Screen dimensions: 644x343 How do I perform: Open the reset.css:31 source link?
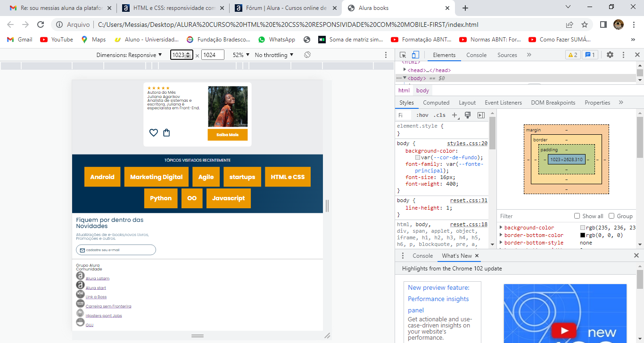click(469, 200)
